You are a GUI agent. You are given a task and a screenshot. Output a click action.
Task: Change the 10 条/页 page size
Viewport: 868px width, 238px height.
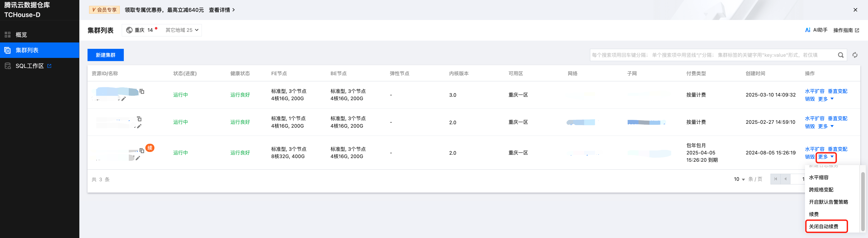[x=739, y=179]
